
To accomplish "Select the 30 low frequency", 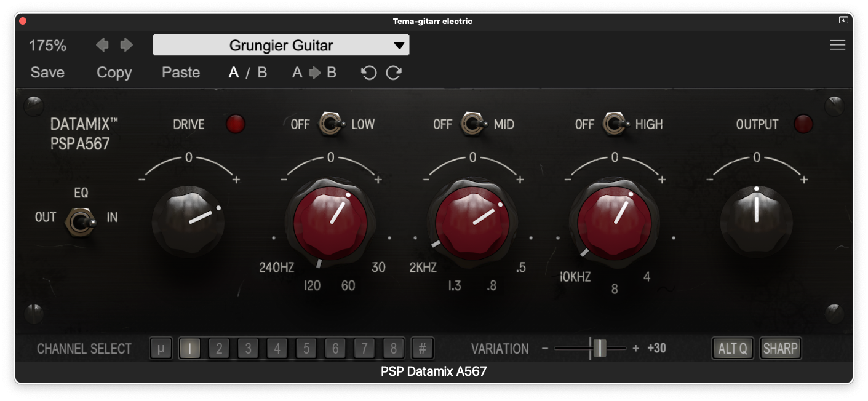I will (x=378, y=268).
